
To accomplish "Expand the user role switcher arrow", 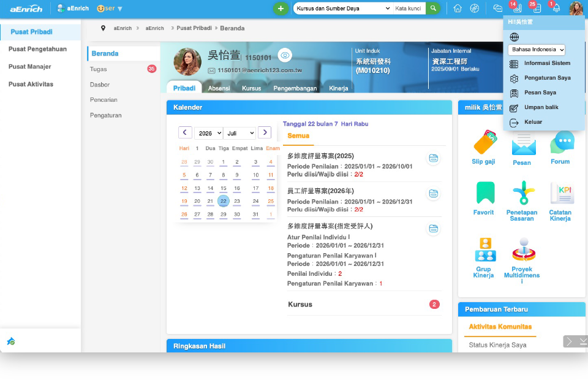I will click(120, 9).
